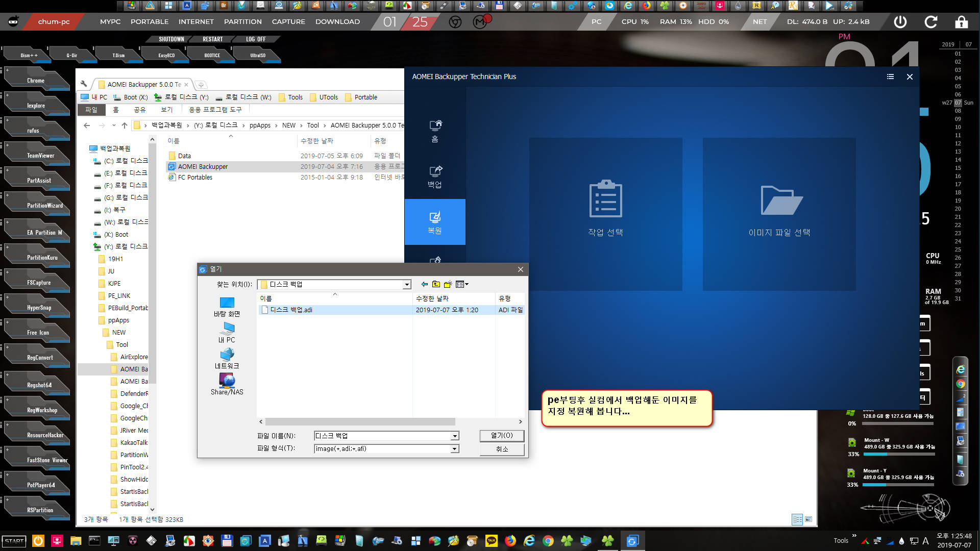This screenshot has width=980, height=551.
Task: Select PE_LINK folder in Explorer tree
Action: (x=118, y=295)
